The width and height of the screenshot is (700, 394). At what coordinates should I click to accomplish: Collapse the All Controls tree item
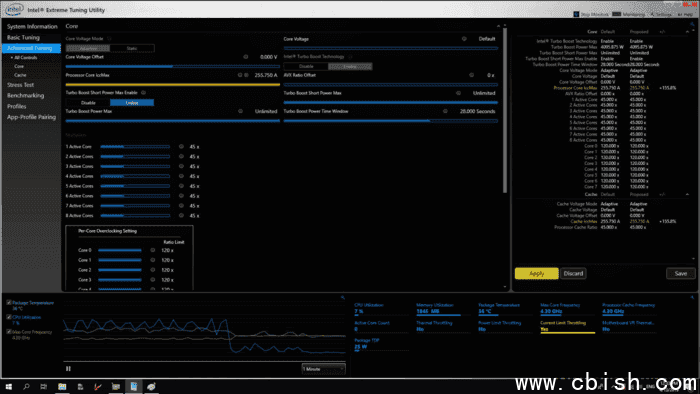click(x=12, y=58)
